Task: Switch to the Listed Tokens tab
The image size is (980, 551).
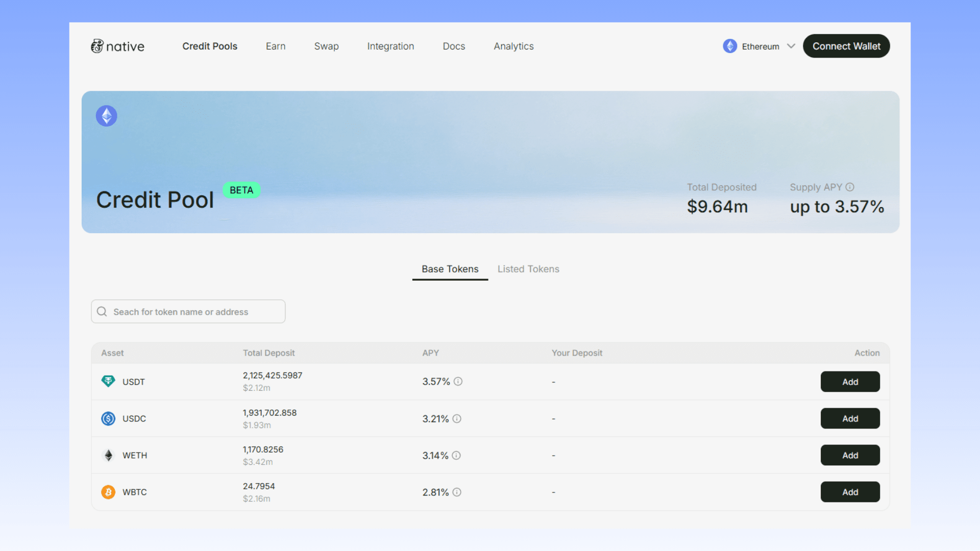Action: [528, 269]
